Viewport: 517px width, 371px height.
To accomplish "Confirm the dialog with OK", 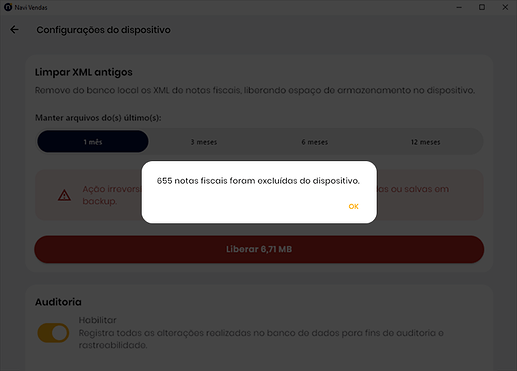I will coord(353,206).
